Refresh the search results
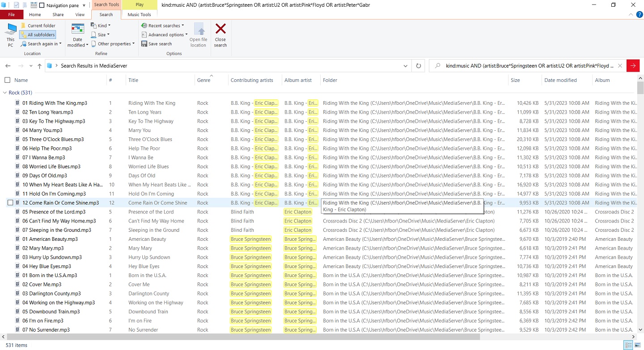Viewport: 644px width, 350px height. [x=419, y=66]
